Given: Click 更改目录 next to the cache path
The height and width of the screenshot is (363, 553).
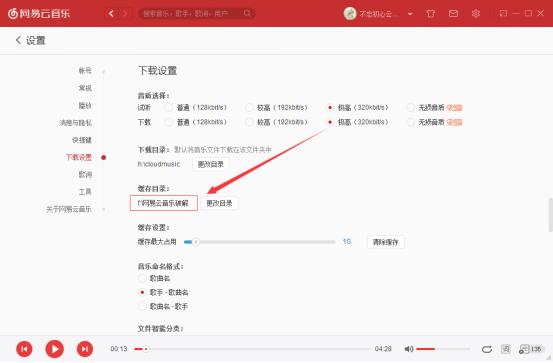Looking at the screenshot, I should tap(219, 203).
